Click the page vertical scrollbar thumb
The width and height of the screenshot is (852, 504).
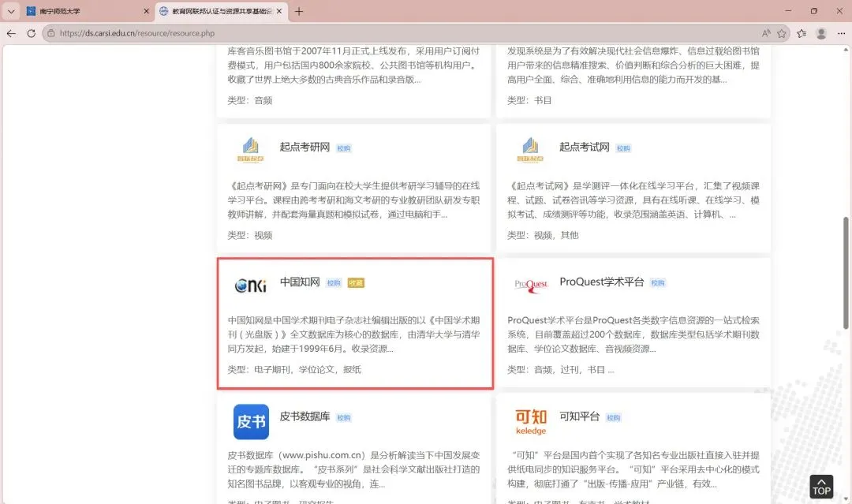(x=846, y=273)
